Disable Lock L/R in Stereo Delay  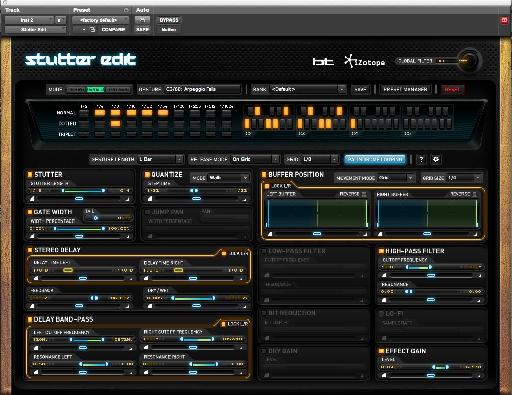tap(224, 254)
